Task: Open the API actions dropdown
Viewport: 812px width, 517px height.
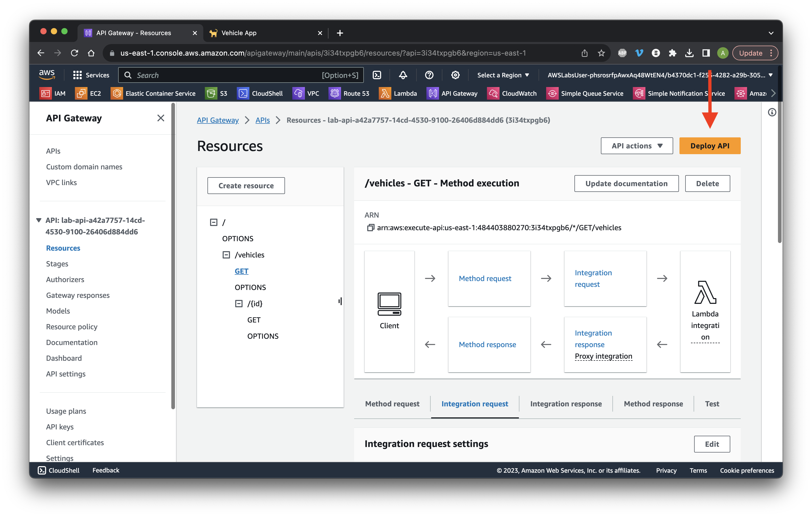Action: pyautogui.click(x=637, y=146)
